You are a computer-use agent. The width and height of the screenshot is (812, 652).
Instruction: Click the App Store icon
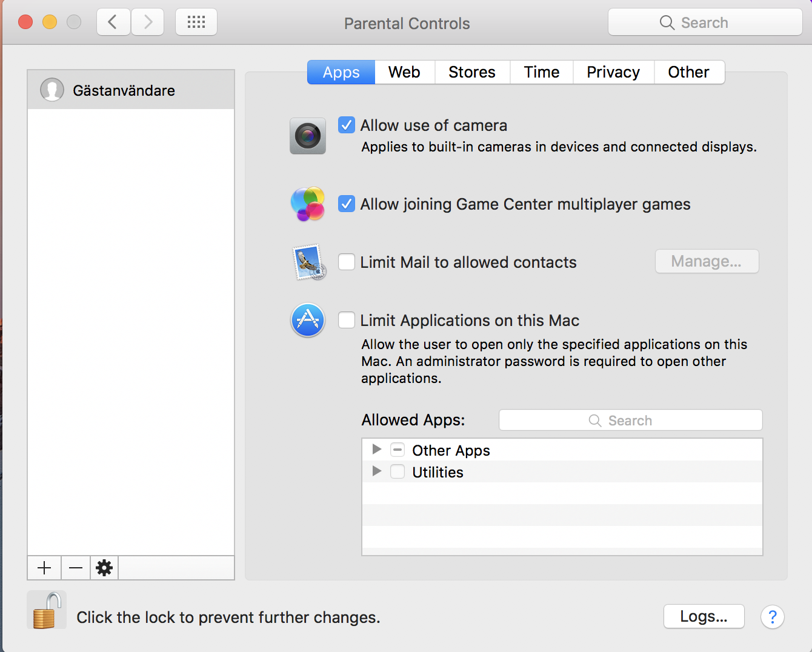(308, 320)
